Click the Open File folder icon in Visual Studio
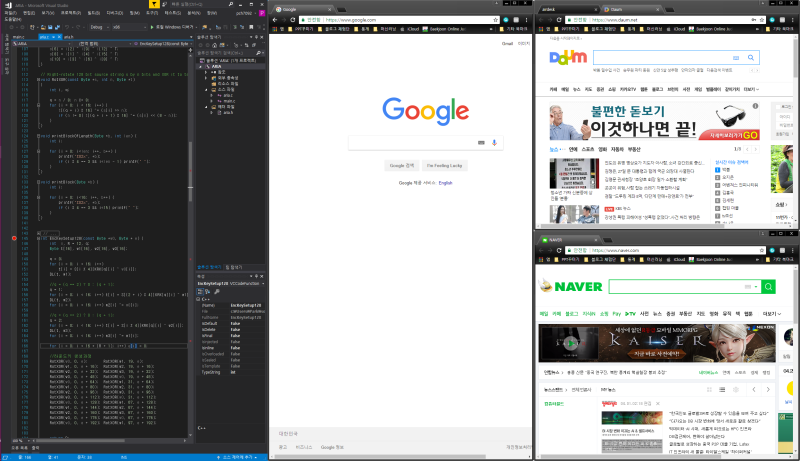Screen dimensions: 800x461 click(x=43, y=27)
